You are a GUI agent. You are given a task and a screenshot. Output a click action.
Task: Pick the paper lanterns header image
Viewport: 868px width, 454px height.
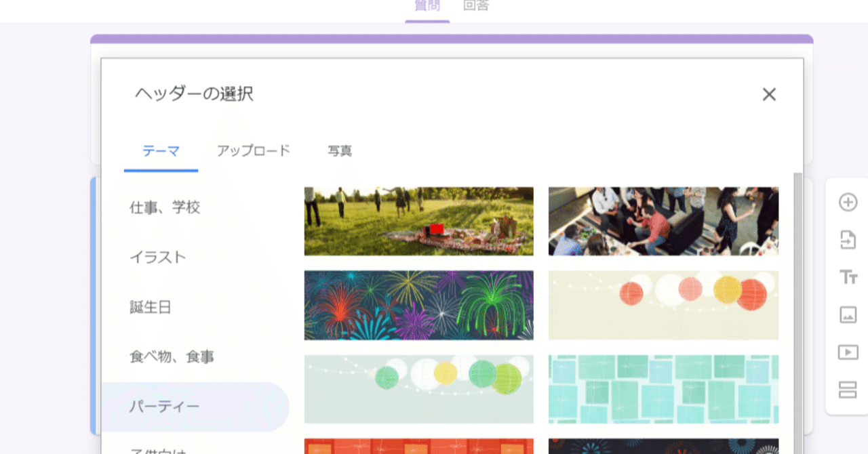pyautogui.click(x=663, y=305)
